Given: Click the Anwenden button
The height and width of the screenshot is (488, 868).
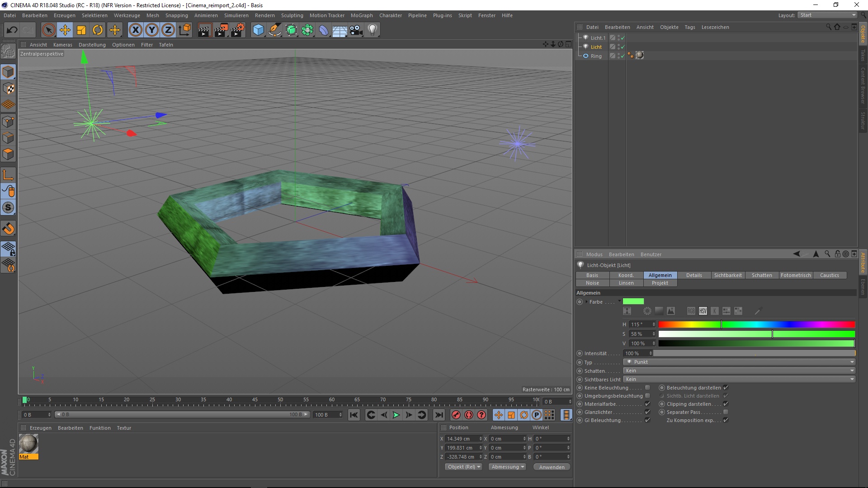Looking at the screenshot, I should tap(552, 467).
